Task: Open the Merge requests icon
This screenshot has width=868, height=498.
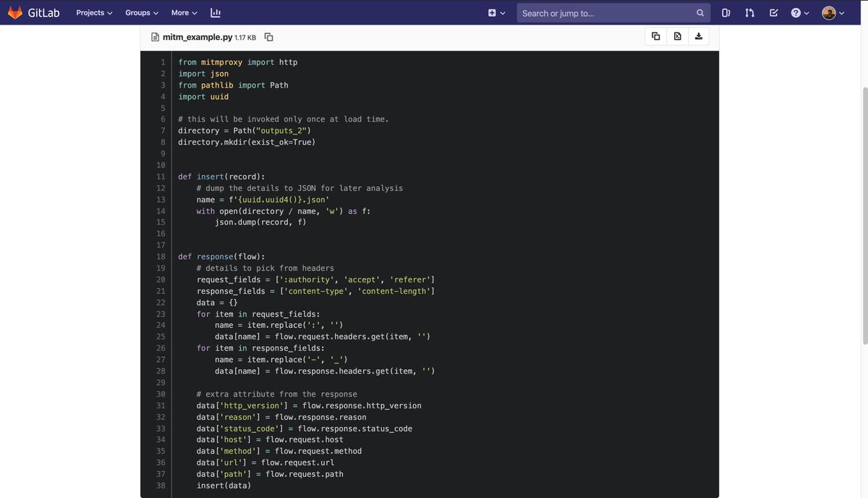Action: click(x=749, y=12)
